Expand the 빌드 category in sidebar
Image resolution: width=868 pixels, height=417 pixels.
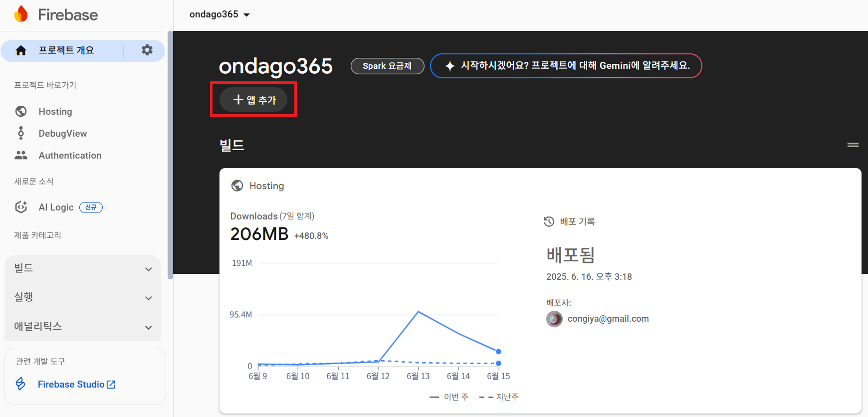click(x=82, y=269)
